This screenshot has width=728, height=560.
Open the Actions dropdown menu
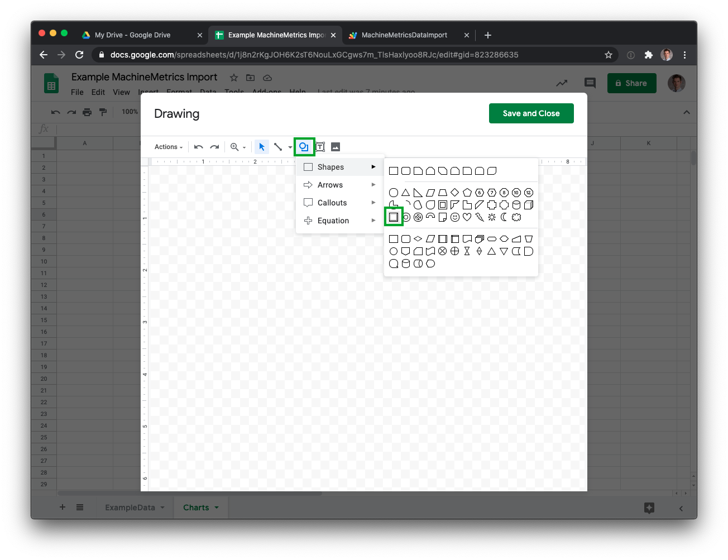(169, 147)
